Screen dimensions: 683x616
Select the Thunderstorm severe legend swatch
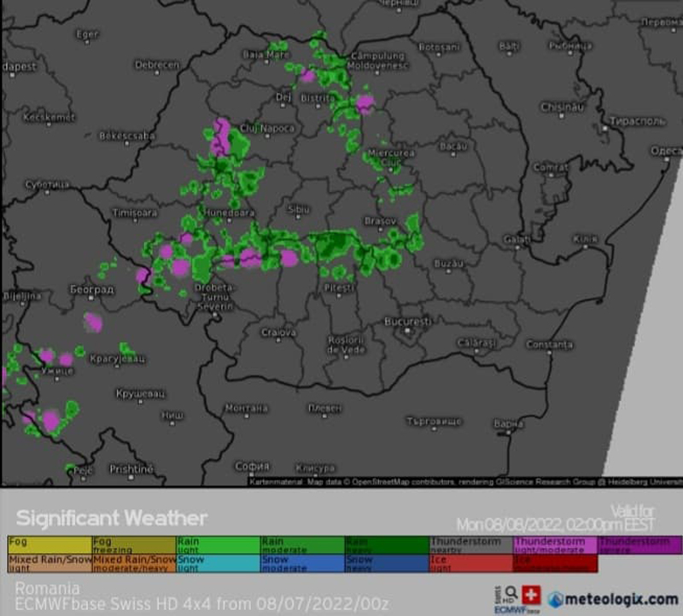click(639, 545)
